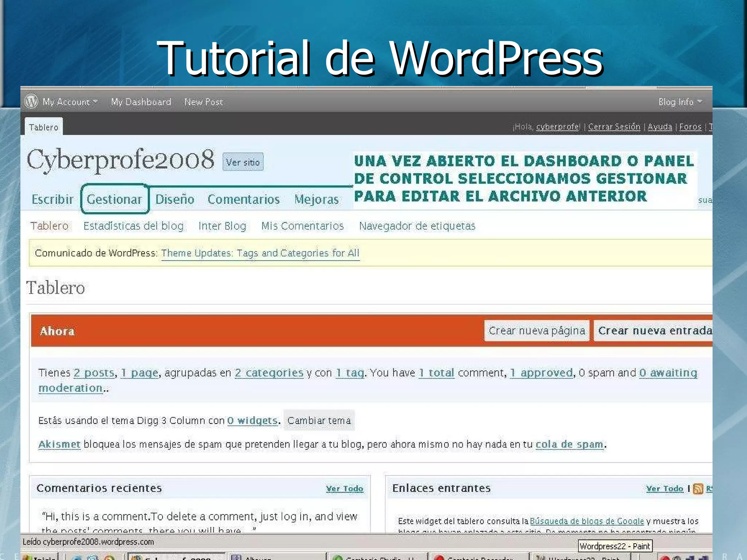Select the Tablero submenu item
747x560 pixels.
coord(49,226)
